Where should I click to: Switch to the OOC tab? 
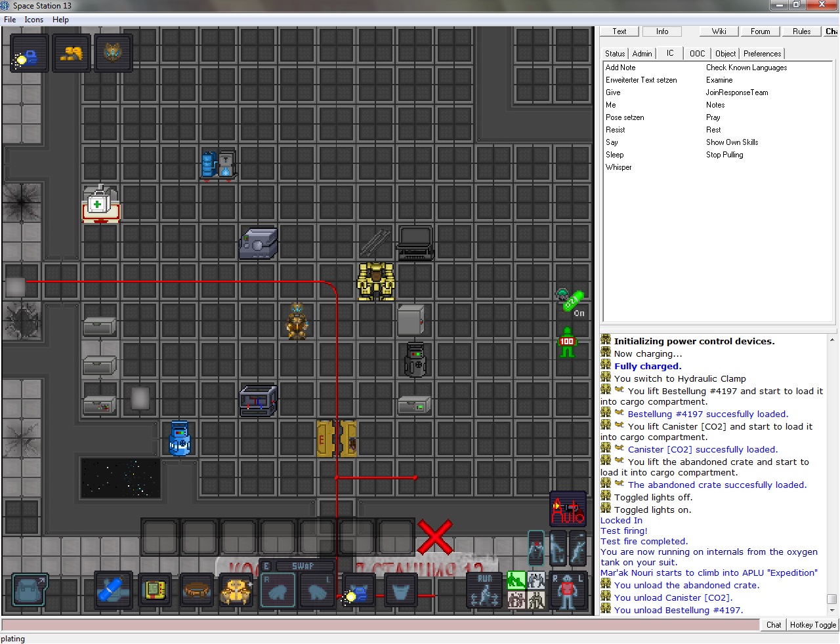pos(698,54)
